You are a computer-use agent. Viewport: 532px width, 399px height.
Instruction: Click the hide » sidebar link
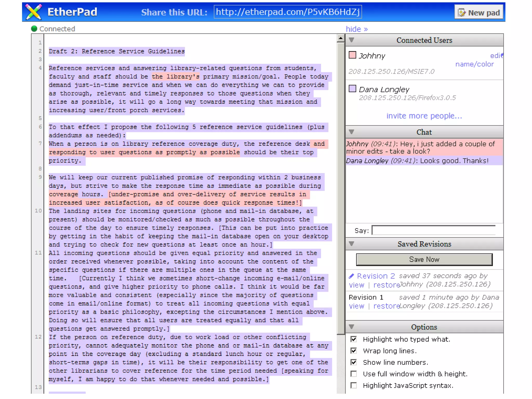356,29
